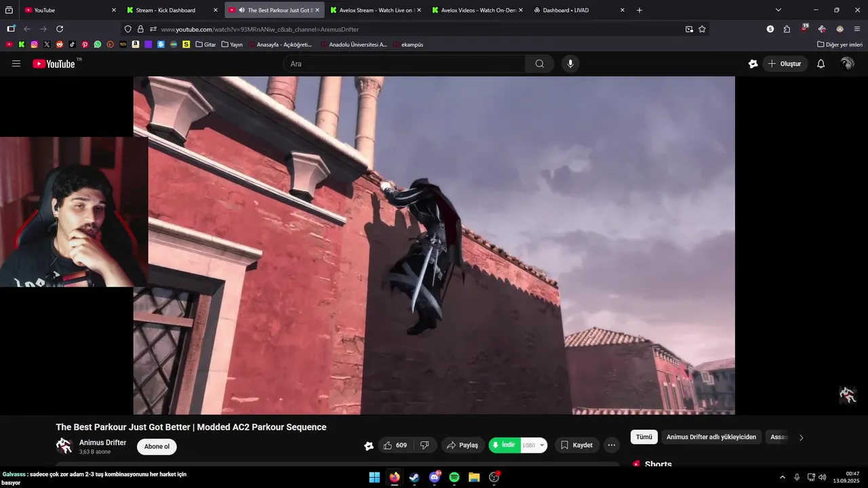
Task: Click the Oluştur create button
Action: 785,64
